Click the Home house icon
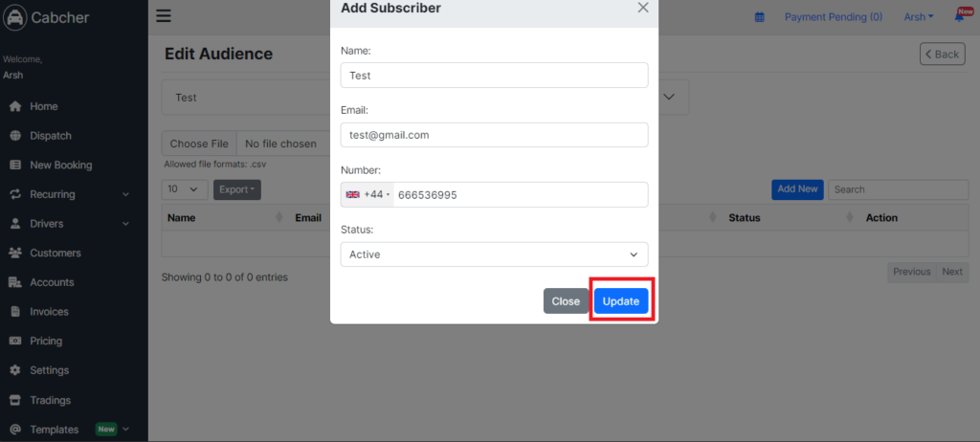Viewport: 980px width, 442px height. tap(15, 106)
